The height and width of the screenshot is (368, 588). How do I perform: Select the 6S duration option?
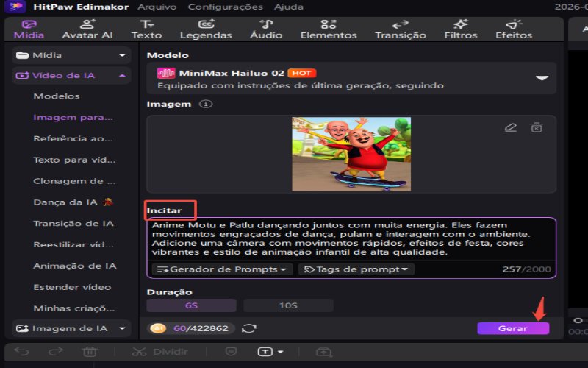[191, 305]
